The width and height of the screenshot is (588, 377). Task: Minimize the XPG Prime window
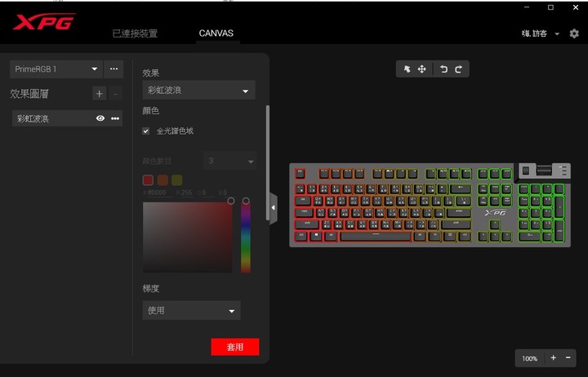pos(527,7)
